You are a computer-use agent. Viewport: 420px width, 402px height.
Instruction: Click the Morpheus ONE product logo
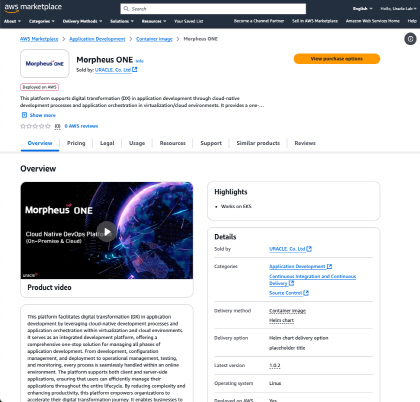[45, 63]
